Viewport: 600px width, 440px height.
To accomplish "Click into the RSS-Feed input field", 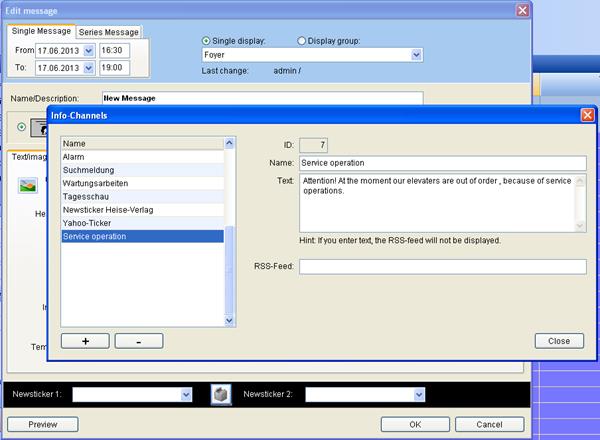I will 442,266.
